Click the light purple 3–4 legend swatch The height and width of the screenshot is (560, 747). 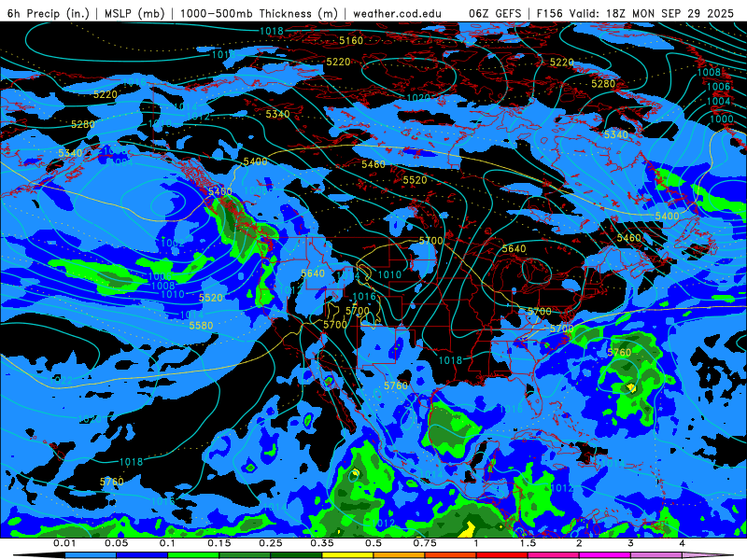tap(656, 555)
